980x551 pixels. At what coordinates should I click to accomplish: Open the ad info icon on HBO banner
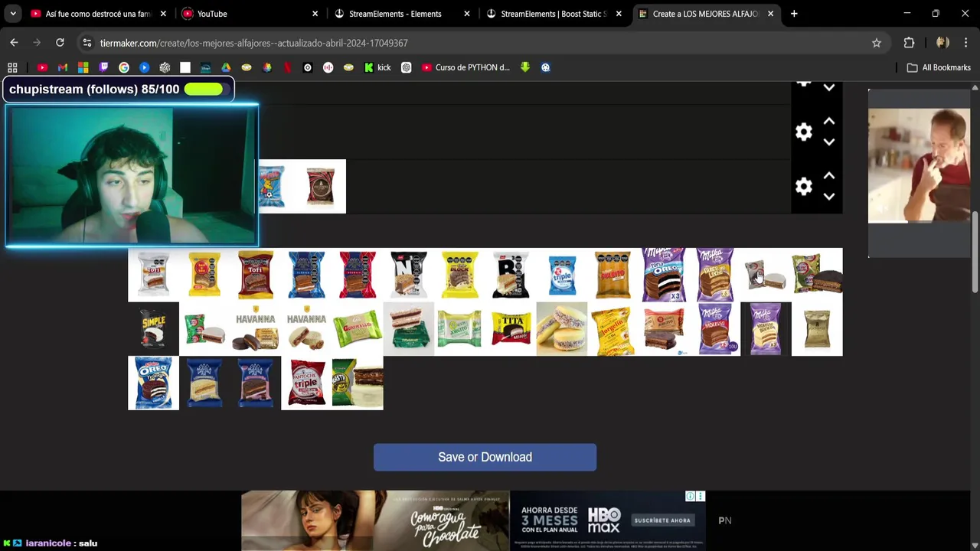pos(690,497)
